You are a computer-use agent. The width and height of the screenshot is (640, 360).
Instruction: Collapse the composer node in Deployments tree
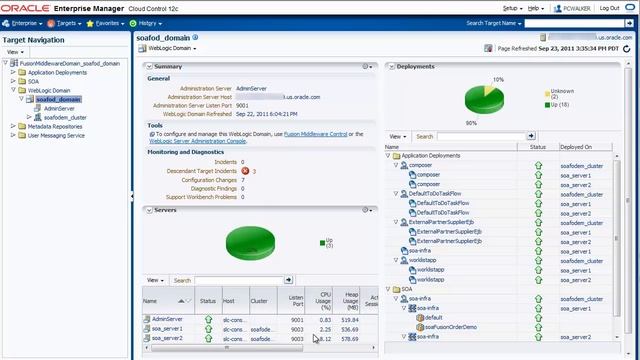tap(396, 165)
